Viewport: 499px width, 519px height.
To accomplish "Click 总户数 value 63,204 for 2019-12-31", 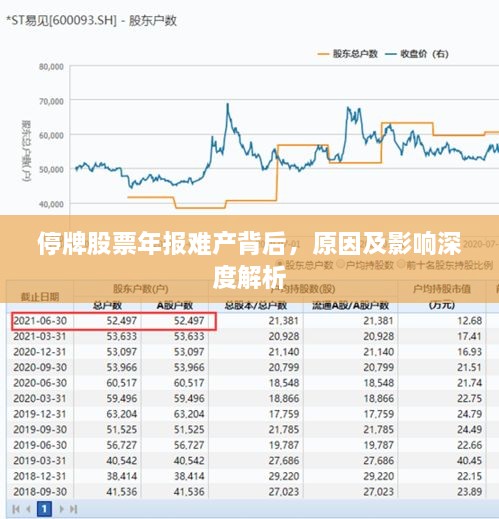I will pos(122,414).
